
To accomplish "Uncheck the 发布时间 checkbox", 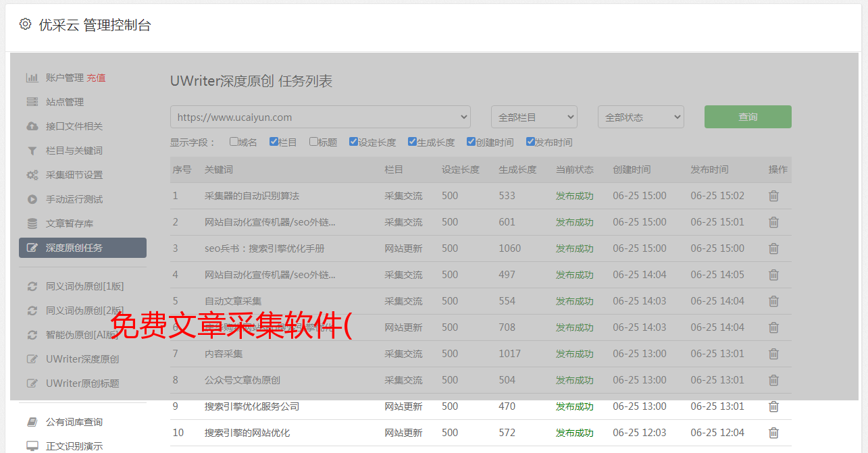I will 530,142.
